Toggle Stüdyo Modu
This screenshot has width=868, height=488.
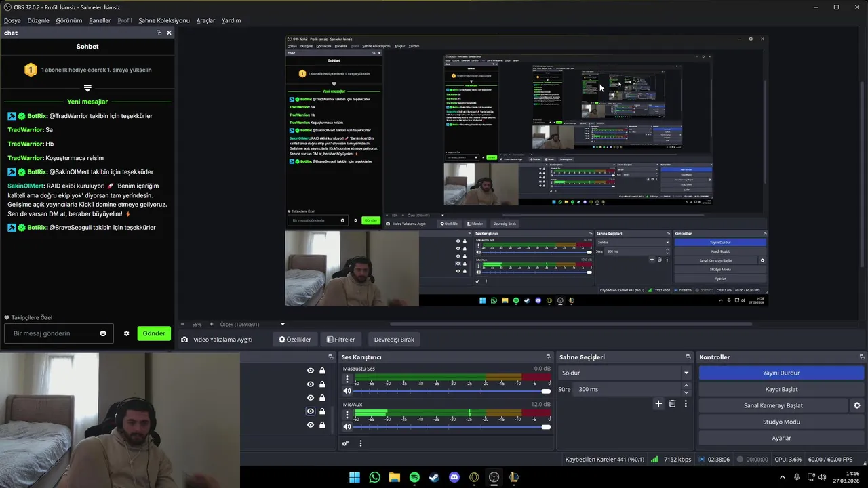(781, 422)
